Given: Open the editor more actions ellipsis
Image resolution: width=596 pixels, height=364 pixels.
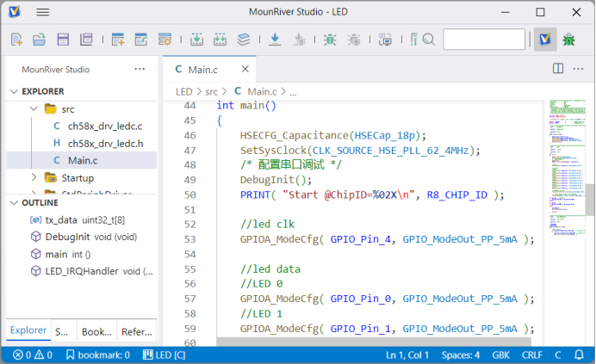Looking at the screenshot, I should 578,69.
